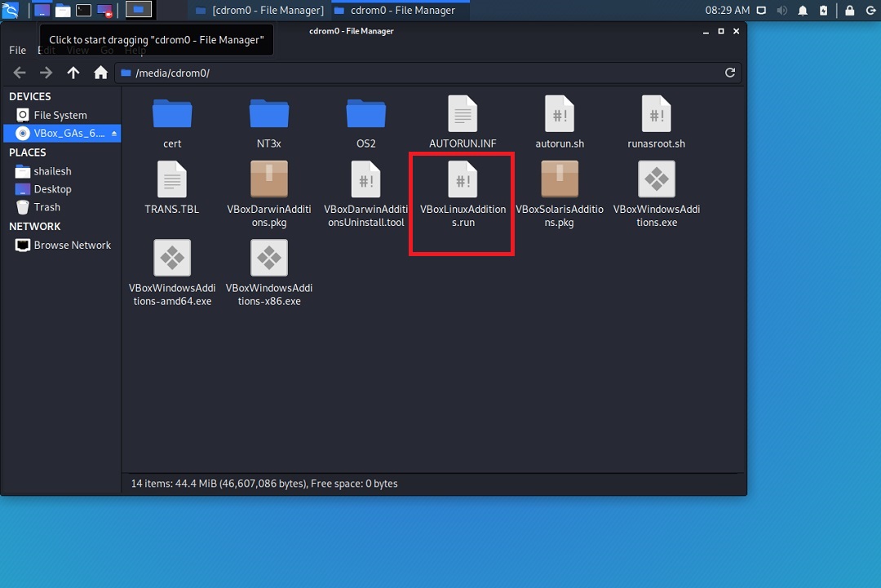Image resolution: width=881 pixels, height=588 pixels.
Task: Open File System in sidebar
Action: pos(62,115)
